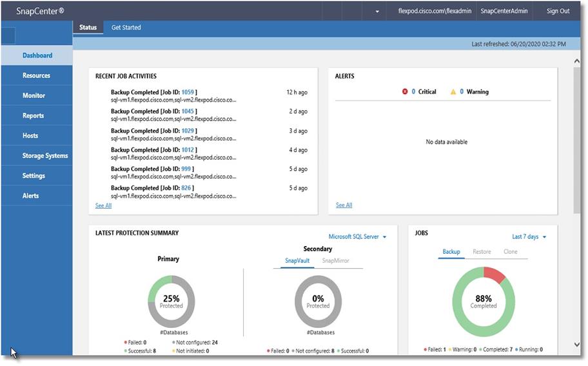Toggle the sidebar collapse square above Dashboard

(8, 35)
